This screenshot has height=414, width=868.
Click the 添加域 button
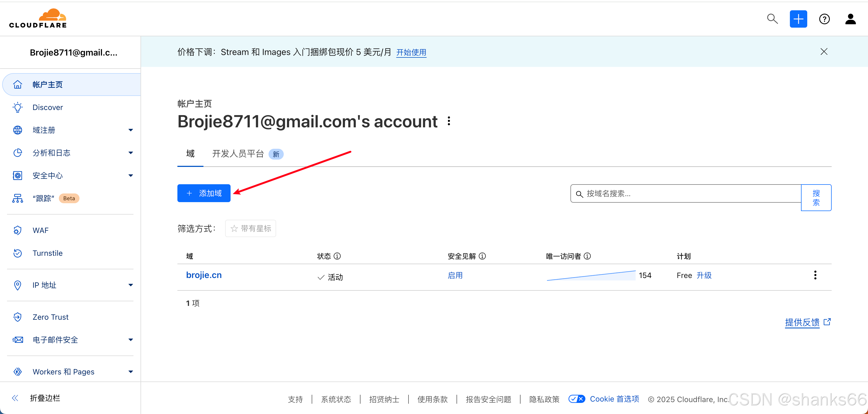204,193
